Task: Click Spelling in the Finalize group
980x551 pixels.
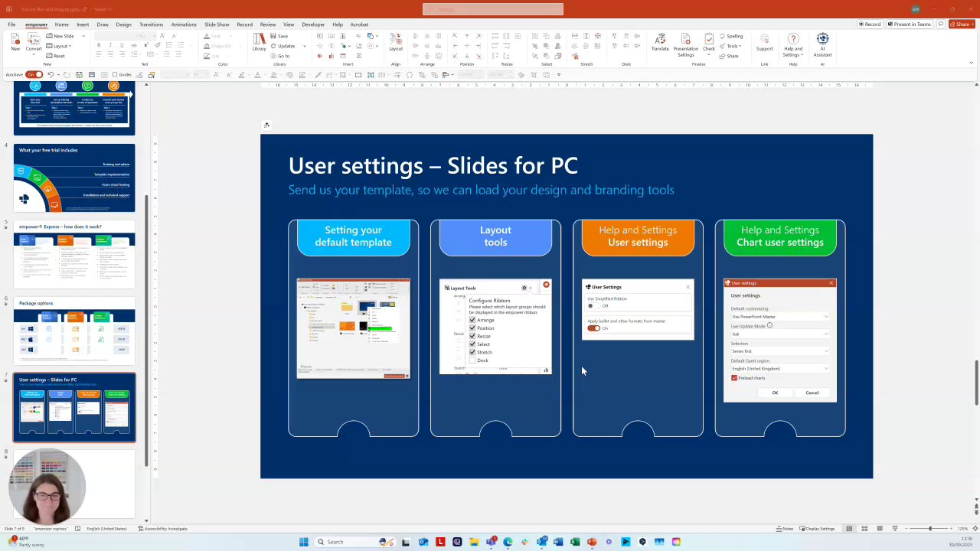Action: (731, 36)
